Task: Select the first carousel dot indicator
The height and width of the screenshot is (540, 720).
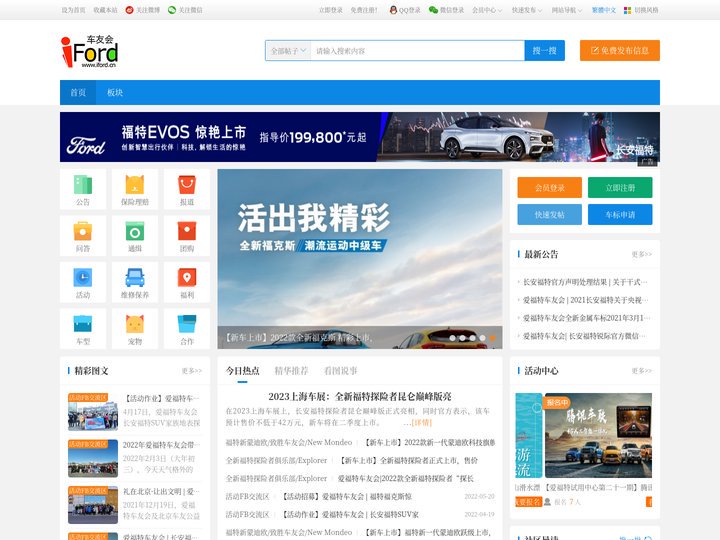Action: click(452, 338)
